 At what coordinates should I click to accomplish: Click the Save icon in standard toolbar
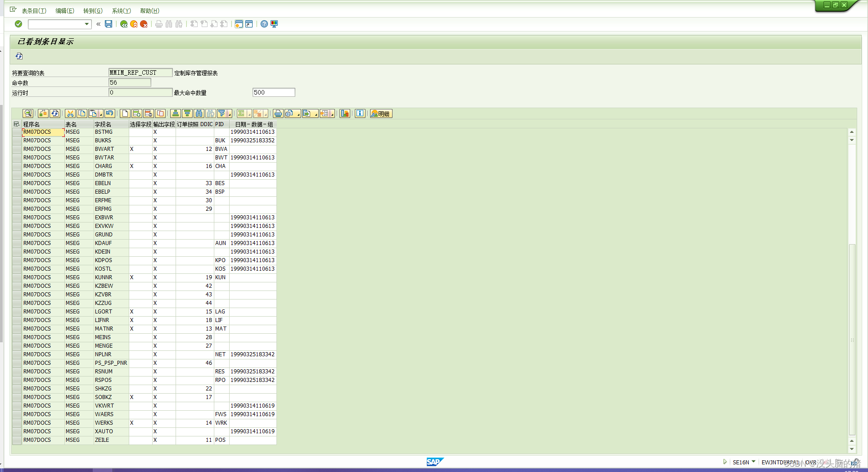pos(108,24)
